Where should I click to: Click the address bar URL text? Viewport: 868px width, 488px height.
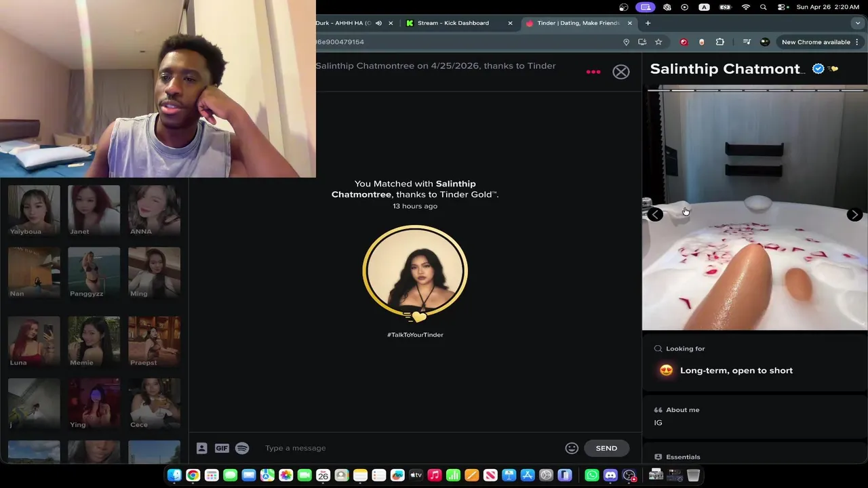340,42
